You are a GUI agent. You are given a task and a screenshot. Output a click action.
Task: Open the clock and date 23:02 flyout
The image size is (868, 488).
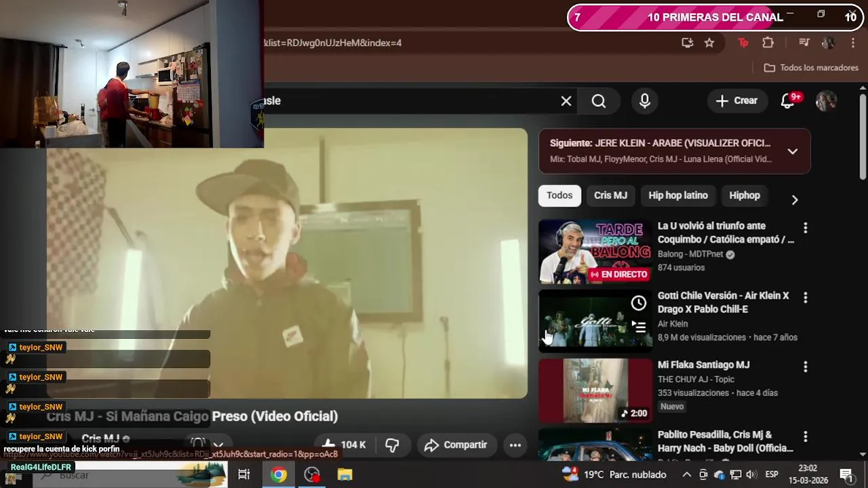coord(808,474)
